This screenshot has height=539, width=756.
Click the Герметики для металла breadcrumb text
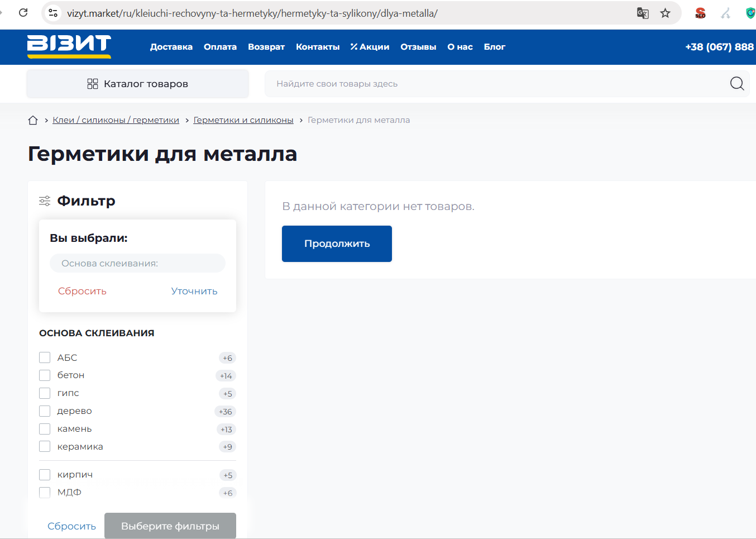coord(358,120)
